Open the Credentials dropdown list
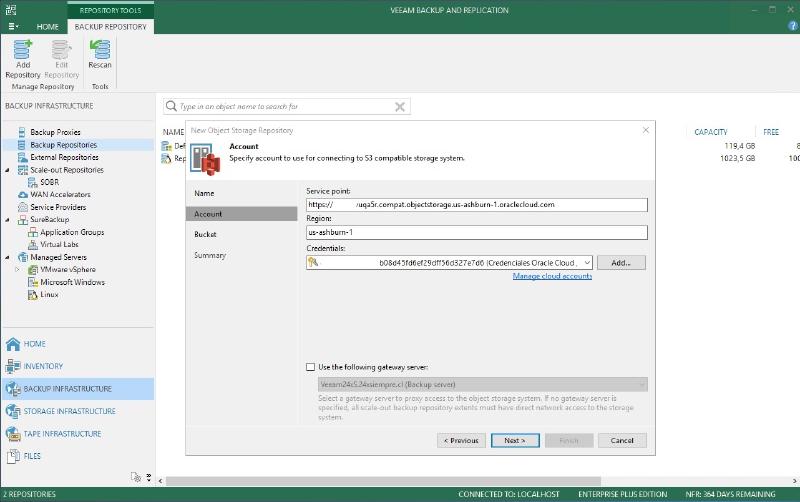 587,263
